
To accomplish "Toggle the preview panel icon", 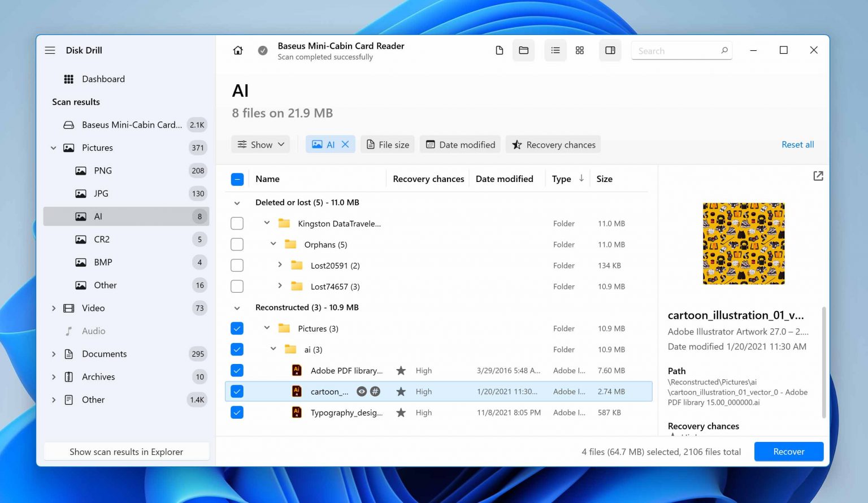I will (610, 50).
